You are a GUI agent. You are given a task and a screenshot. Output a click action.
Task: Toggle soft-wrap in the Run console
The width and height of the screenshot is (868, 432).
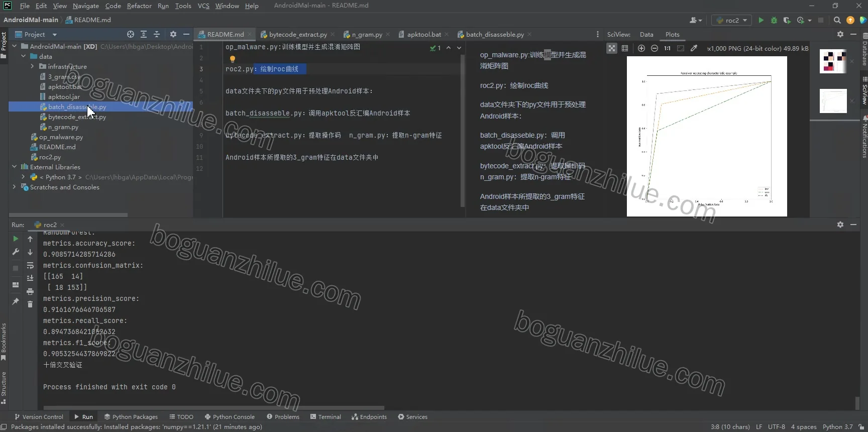[30, 265]
